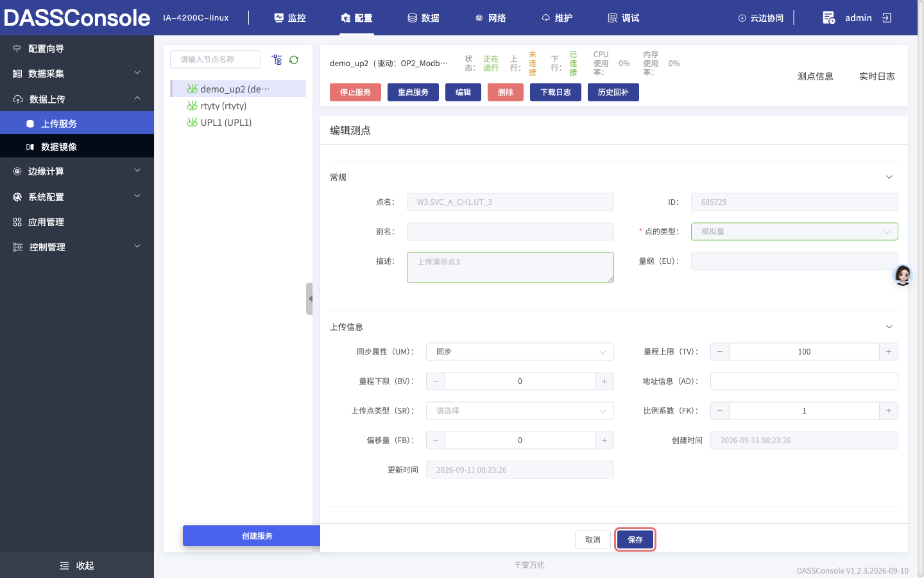Screen dimensions: 924x578
Task: Click 下载日志 button
Action: coord(556,92)
